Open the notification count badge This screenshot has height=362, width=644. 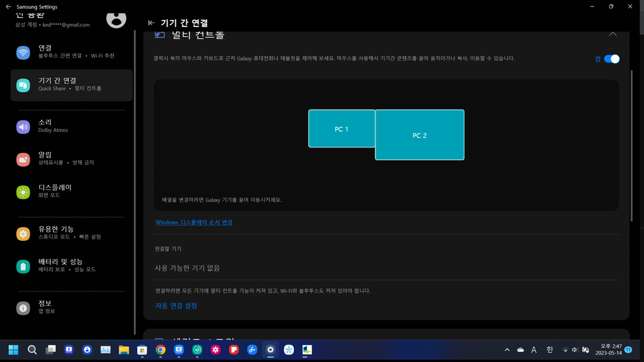629,350
